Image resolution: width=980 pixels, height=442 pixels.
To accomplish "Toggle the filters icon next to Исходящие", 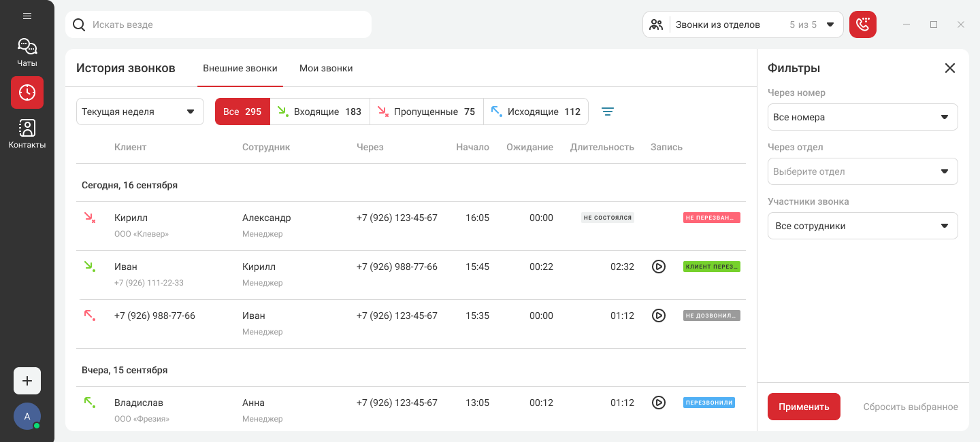I will coord(608,112).
